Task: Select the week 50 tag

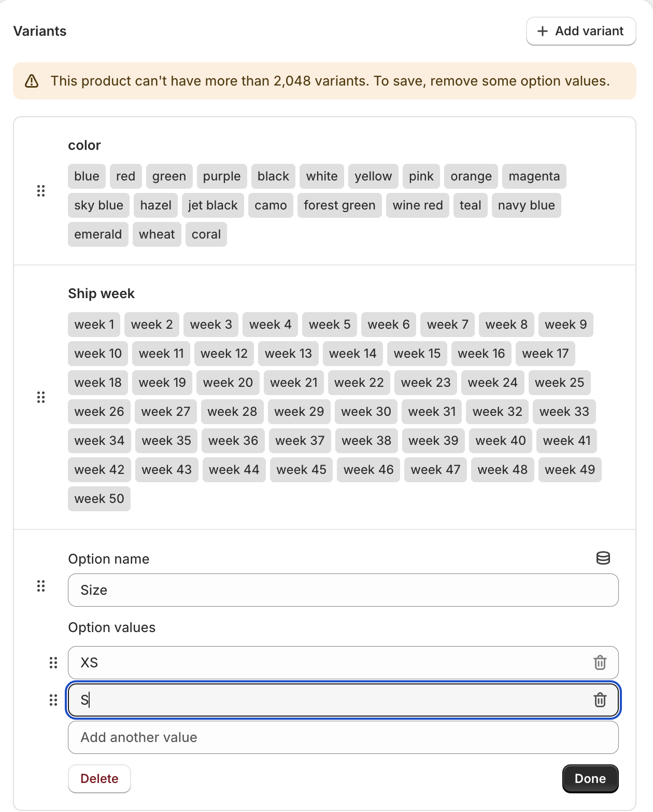Action: point(99,499)
